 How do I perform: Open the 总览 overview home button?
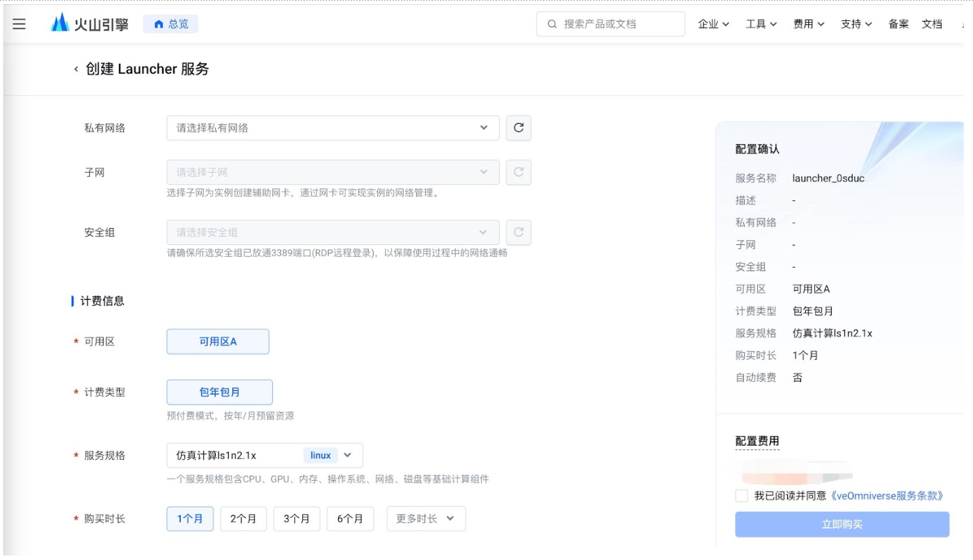coord(171,24)
